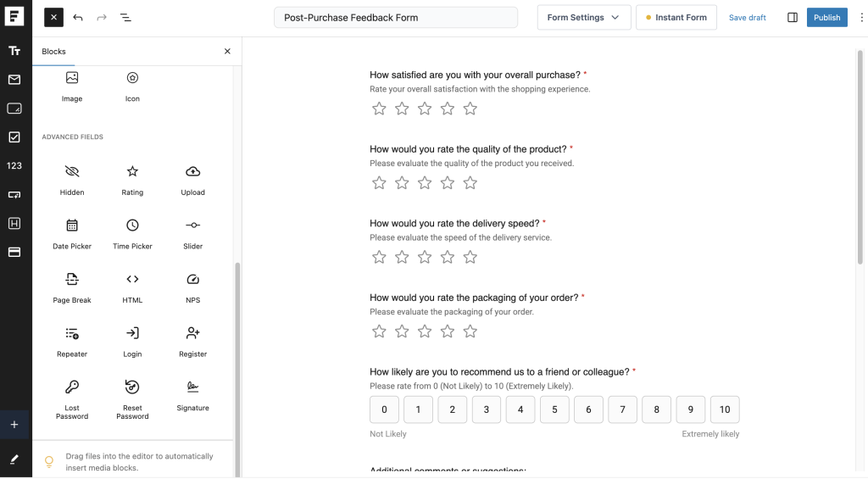Edit the form title field
Image resolution: width=868 pixels, height=479 pixels.
click(396, 17)
